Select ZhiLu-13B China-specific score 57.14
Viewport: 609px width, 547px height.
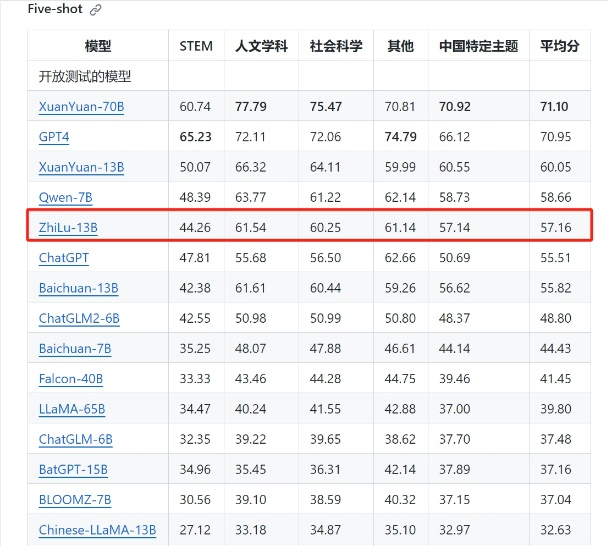click(454, 227)
